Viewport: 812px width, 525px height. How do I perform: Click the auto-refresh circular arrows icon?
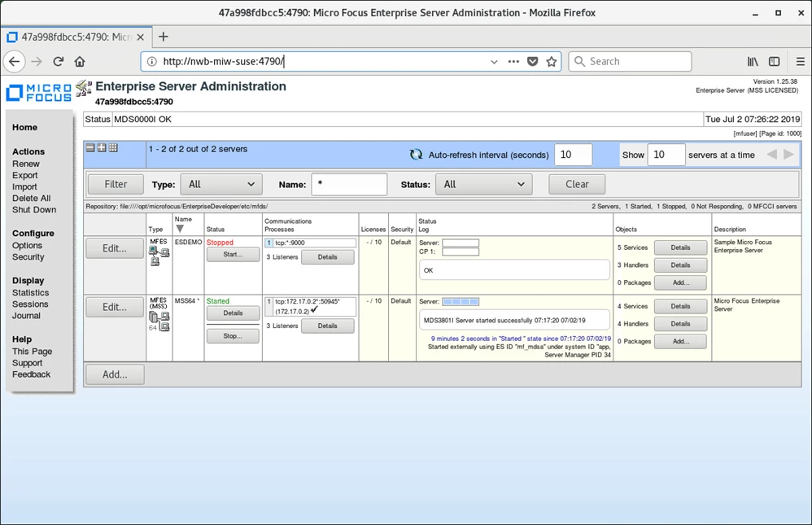coord(416,155)
